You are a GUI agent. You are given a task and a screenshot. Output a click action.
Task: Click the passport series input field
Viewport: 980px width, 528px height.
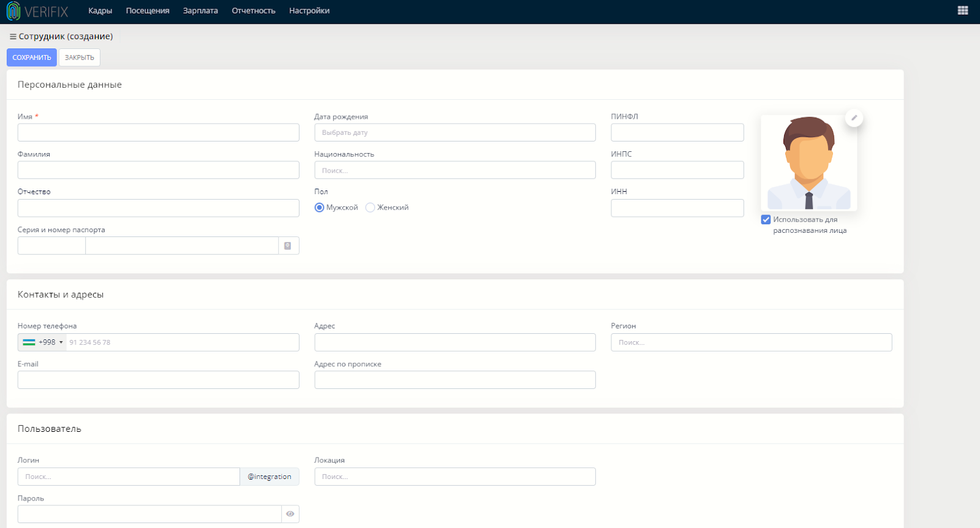point(51,246)
